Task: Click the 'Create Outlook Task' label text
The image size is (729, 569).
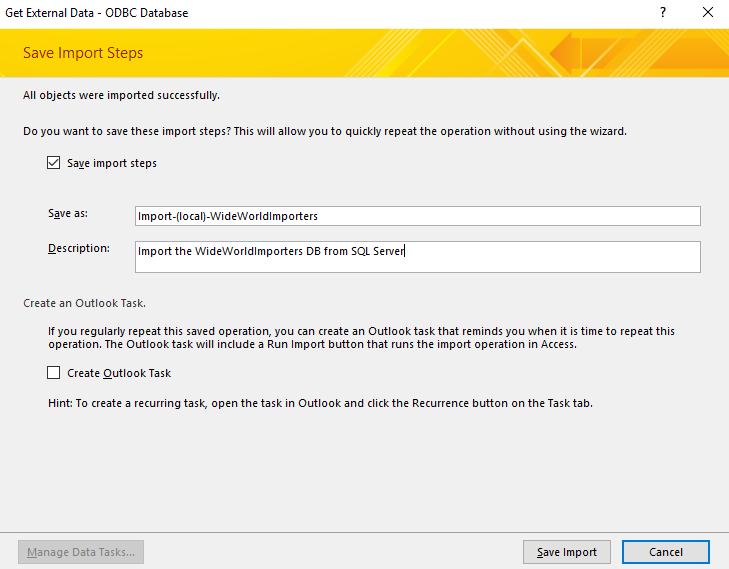Action: coord(119,373)
